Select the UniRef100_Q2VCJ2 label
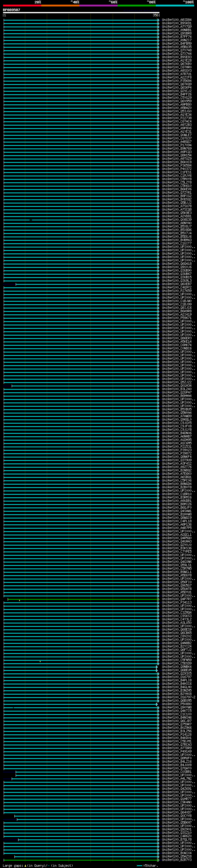Screen dimensions: 197x868 tap(176, 91)
